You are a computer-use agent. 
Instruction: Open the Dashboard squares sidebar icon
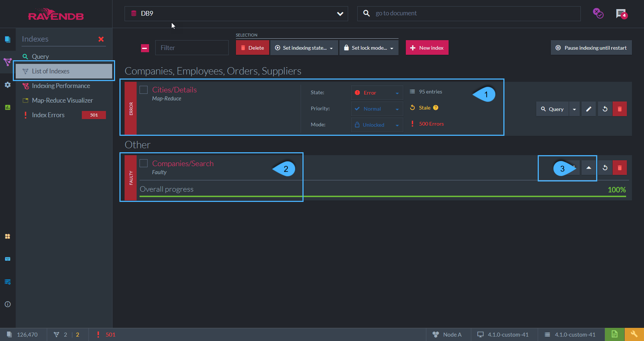click(x=8, y=236)
